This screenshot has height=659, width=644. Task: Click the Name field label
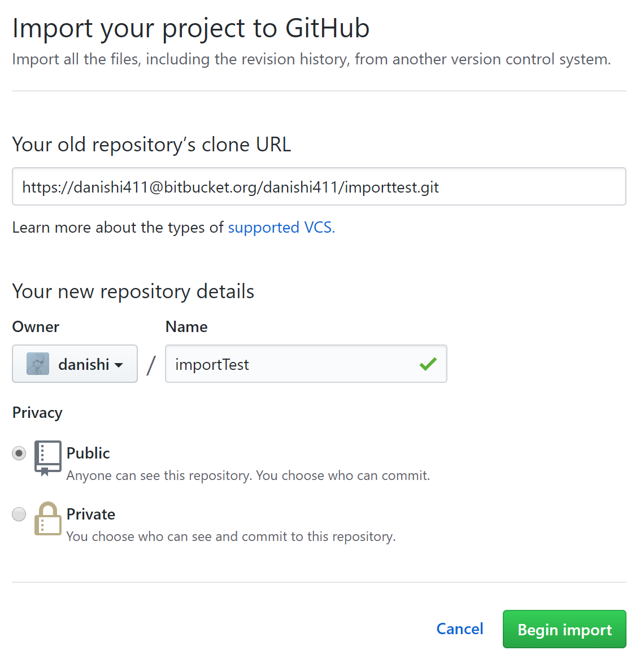pyautogui.click(x=186, y=326)
